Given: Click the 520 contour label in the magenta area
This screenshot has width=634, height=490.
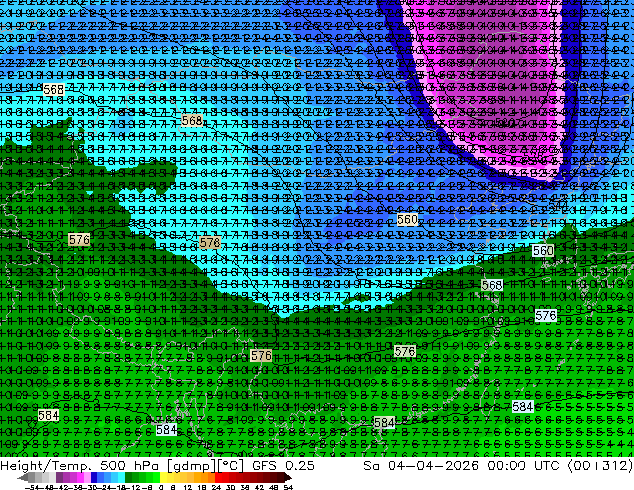Looking at the screenshot, I should coord(505,121).
